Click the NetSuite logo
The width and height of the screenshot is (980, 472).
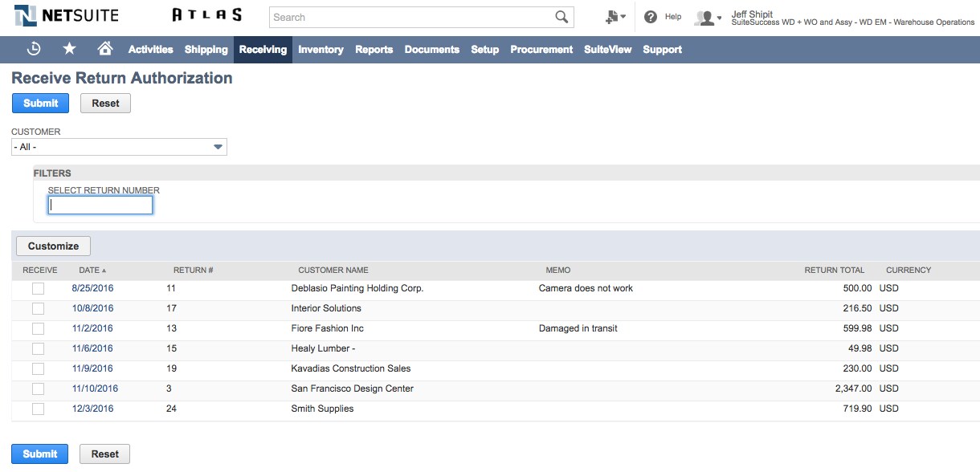point(67,16)
